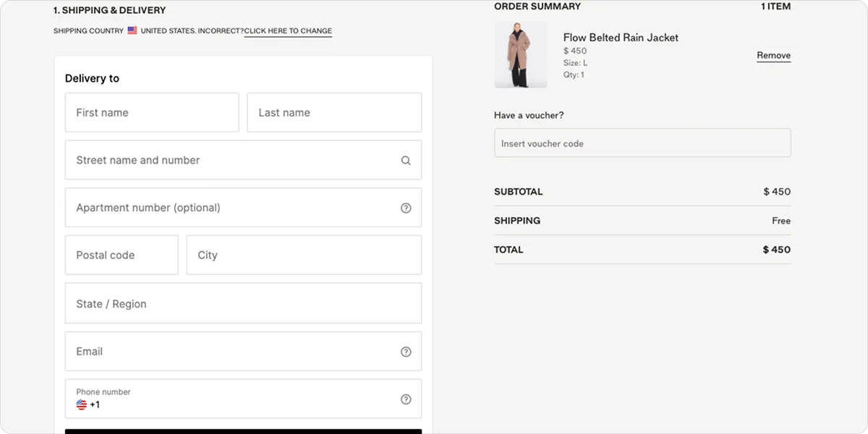Click the 'Delivery to' heading
The width and height of the screenshot is (868, 434).
pyautogui.click(x=92, y=78)
